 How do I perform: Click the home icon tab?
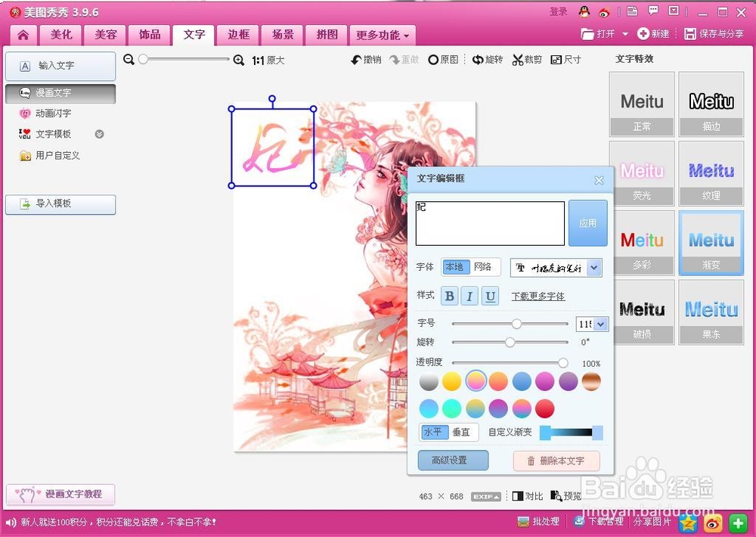point(23,35)
